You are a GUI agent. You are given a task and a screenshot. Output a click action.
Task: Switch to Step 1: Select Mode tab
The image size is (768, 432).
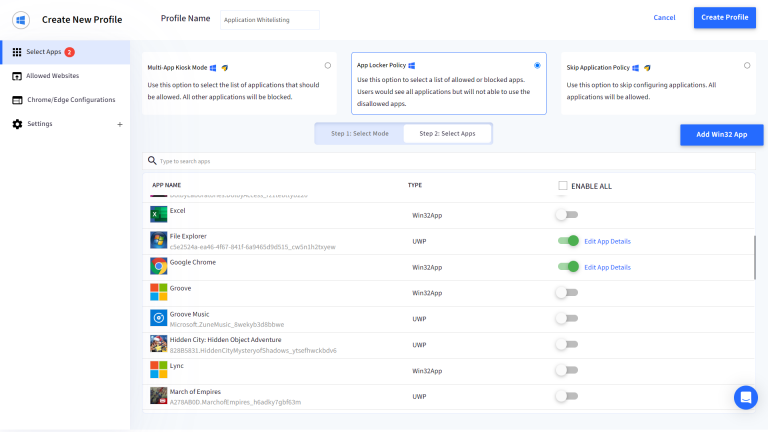coord(359,133)
